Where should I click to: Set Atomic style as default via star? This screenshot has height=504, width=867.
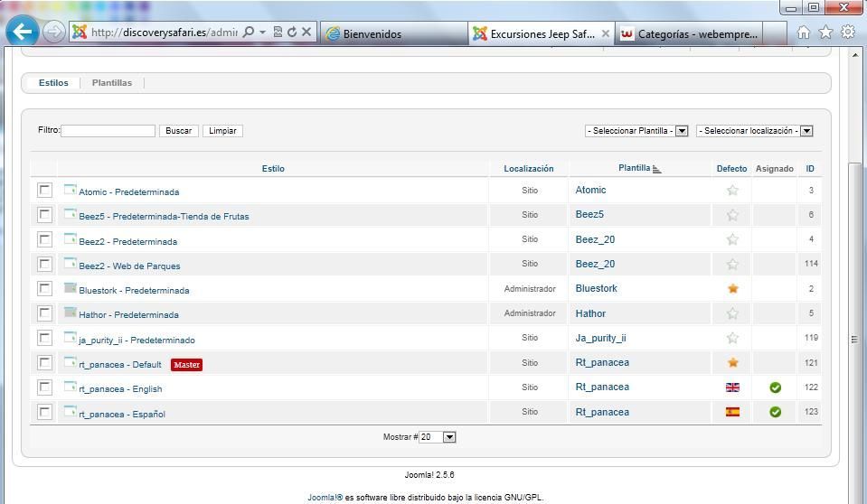pos(732,190)
